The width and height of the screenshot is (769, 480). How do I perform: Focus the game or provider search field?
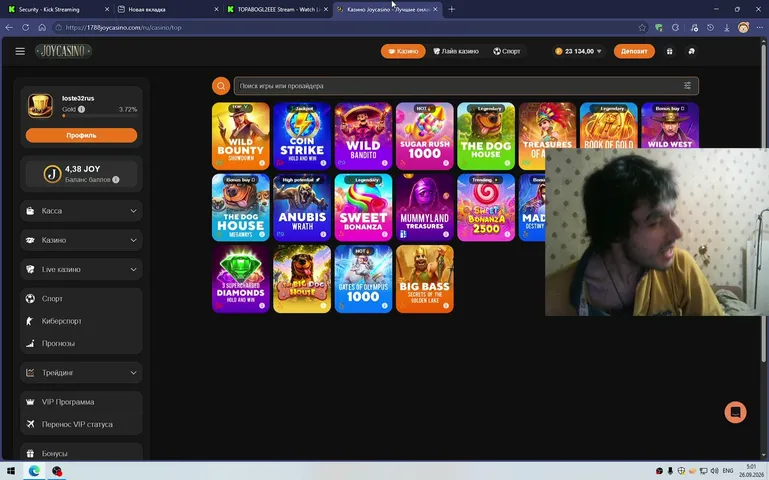tap(466, 86)
